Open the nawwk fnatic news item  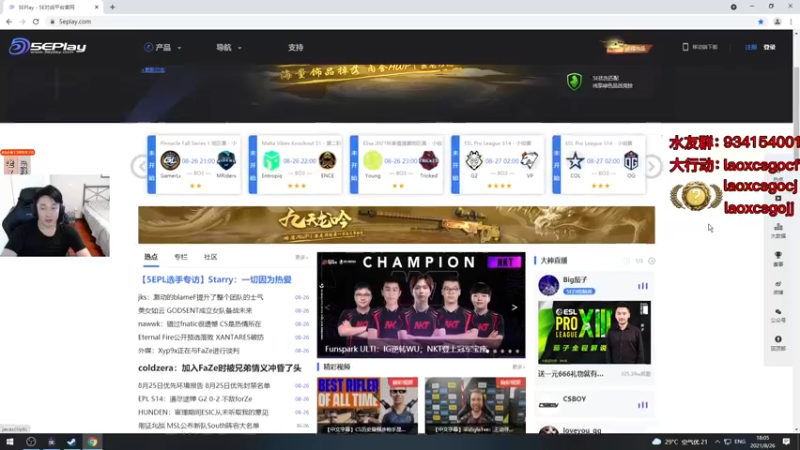199,323
